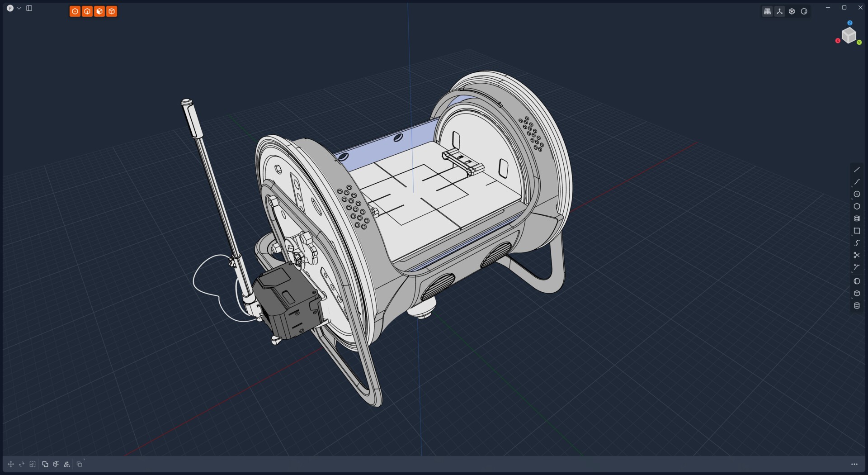Select the Cylinder tool at toolbar bottom
Image resolution: width=868 pixels, height=475 pixels.
pos(857,306)
